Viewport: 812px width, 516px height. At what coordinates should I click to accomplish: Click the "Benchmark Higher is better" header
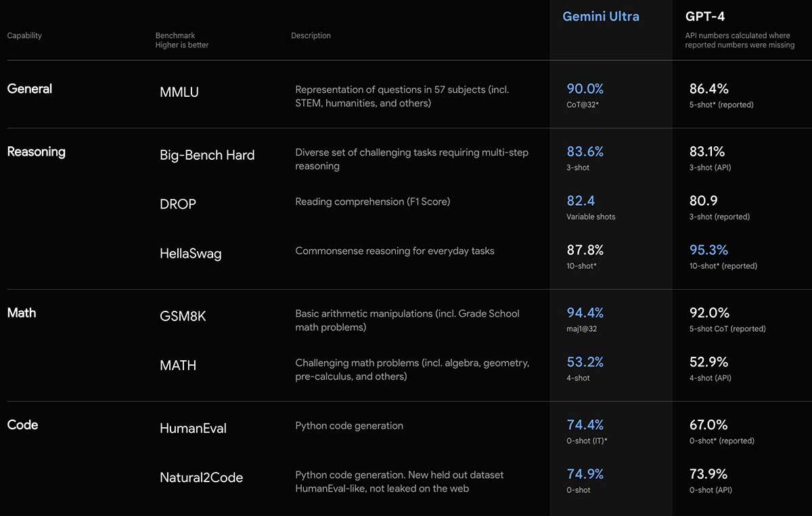click(182, 40)
